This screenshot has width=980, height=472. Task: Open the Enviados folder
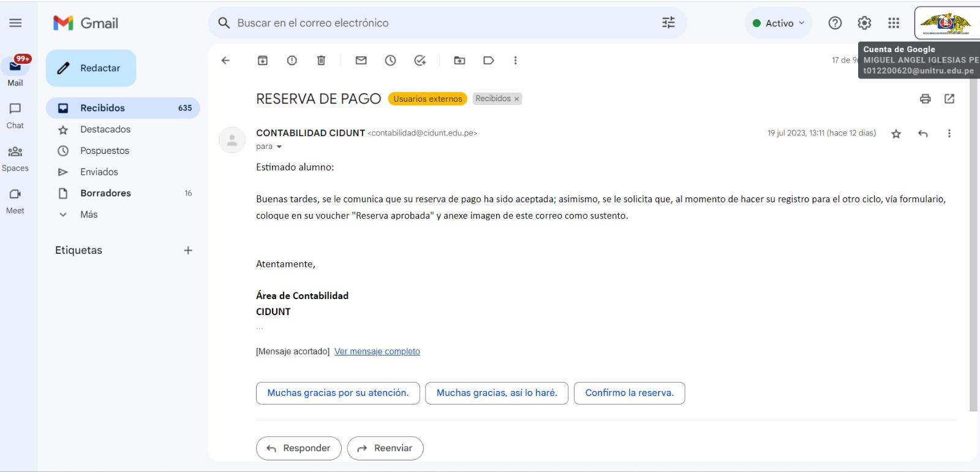[99, 172]
